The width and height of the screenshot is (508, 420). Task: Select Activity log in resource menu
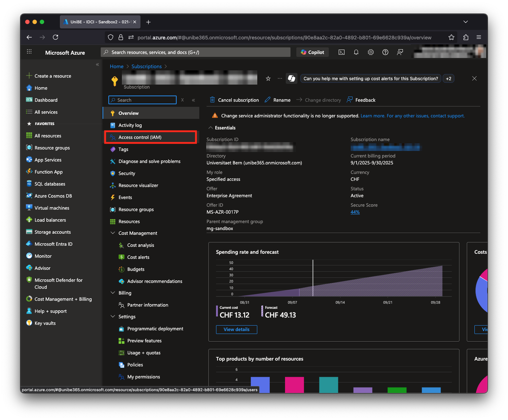click(130, 125)
